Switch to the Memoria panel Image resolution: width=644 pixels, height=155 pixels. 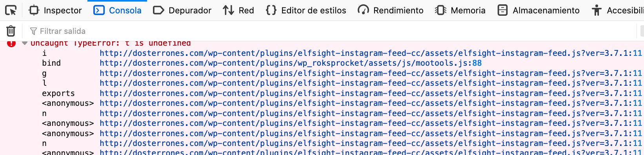tap(460, 10)
